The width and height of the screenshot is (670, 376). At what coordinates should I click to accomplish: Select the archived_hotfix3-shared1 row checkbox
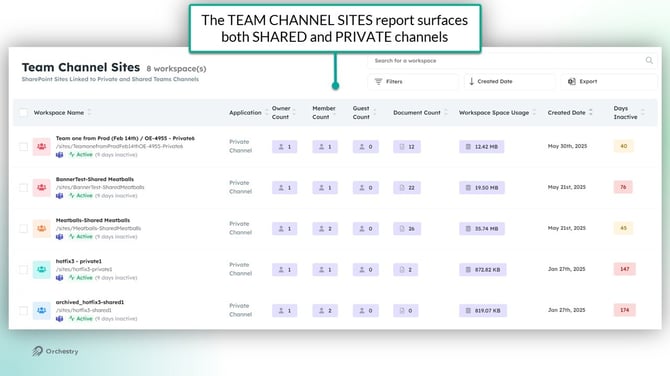(x=24, y=311)
